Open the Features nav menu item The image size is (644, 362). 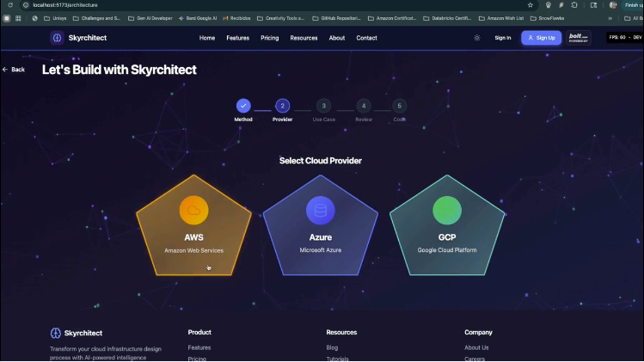(237, 38)
